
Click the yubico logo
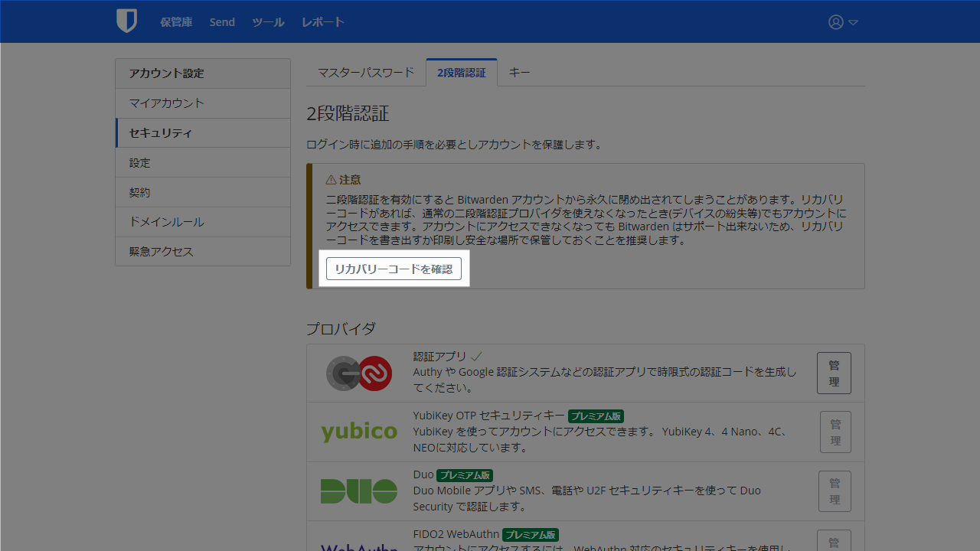click(359, 432)
